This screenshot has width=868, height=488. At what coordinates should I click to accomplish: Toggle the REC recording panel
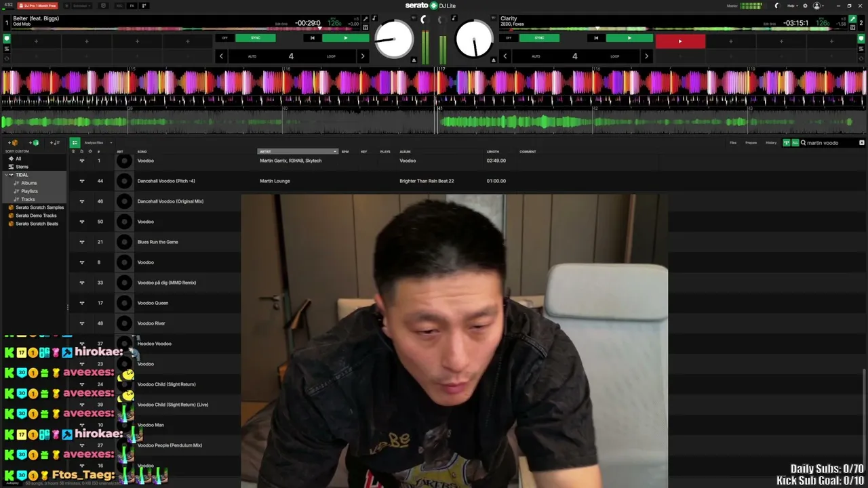point(119,5)
